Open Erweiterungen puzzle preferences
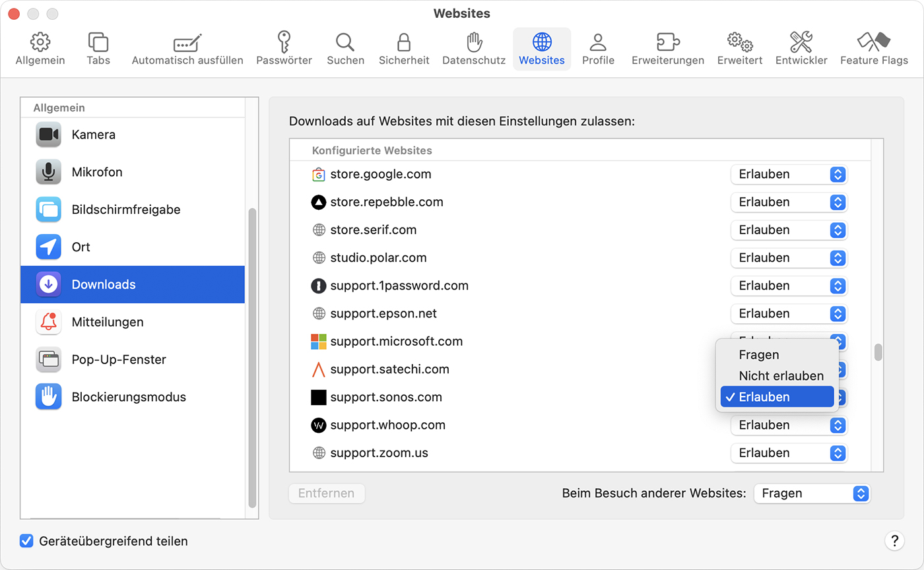Viewport: 924px width, 570px height. click(668, 49)
